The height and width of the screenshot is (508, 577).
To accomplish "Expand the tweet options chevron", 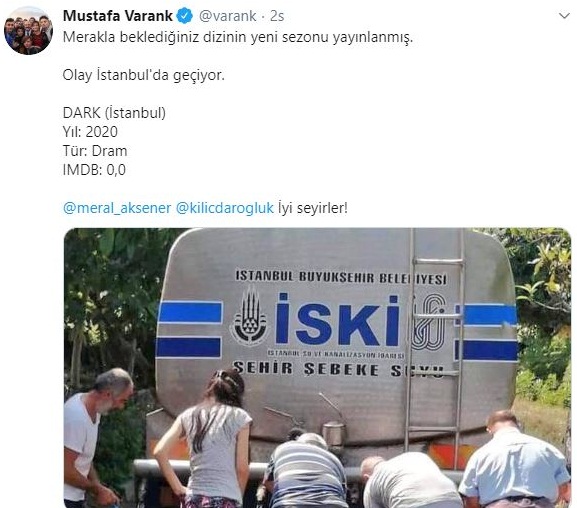I will [x=564, y=16].
